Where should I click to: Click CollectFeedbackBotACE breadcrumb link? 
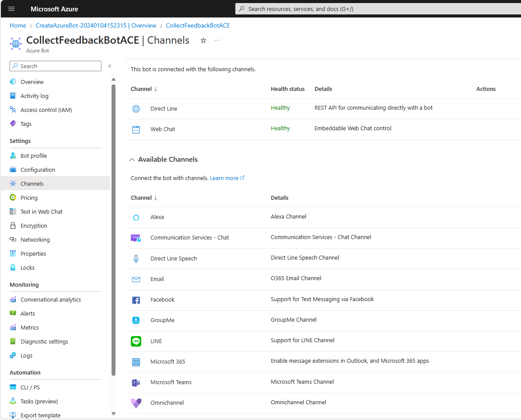click(198, 25)
